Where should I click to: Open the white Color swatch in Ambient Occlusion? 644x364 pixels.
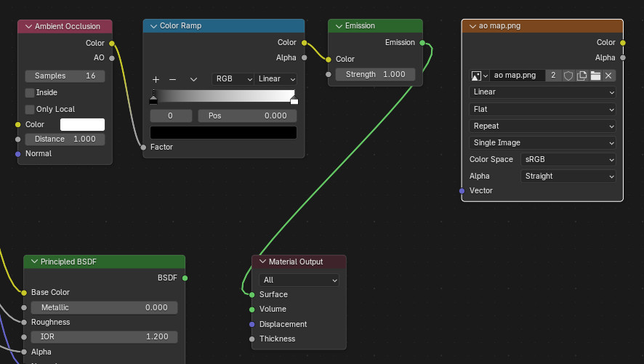click(83, 124)
